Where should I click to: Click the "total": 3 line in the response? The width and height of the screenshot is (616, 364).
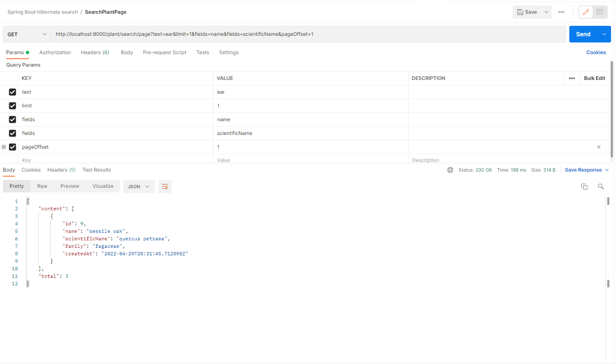tap(53, 276)
